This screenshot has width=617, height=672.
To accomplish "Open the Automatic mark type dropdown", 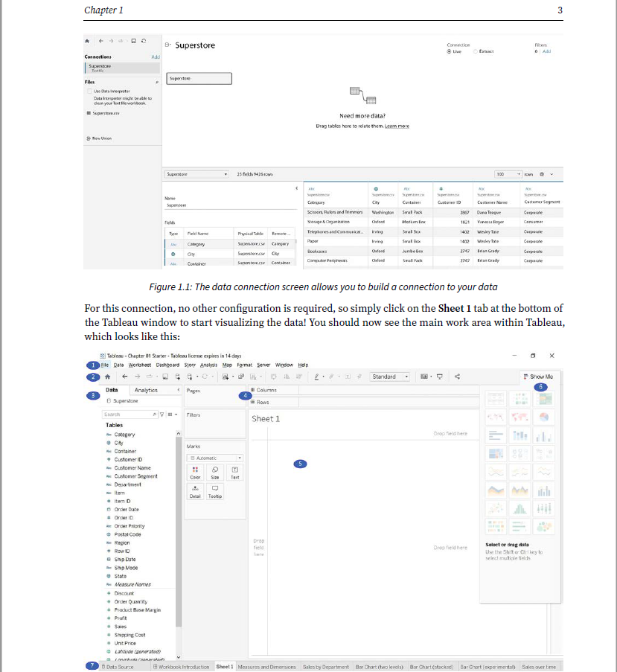I will 215,458.
